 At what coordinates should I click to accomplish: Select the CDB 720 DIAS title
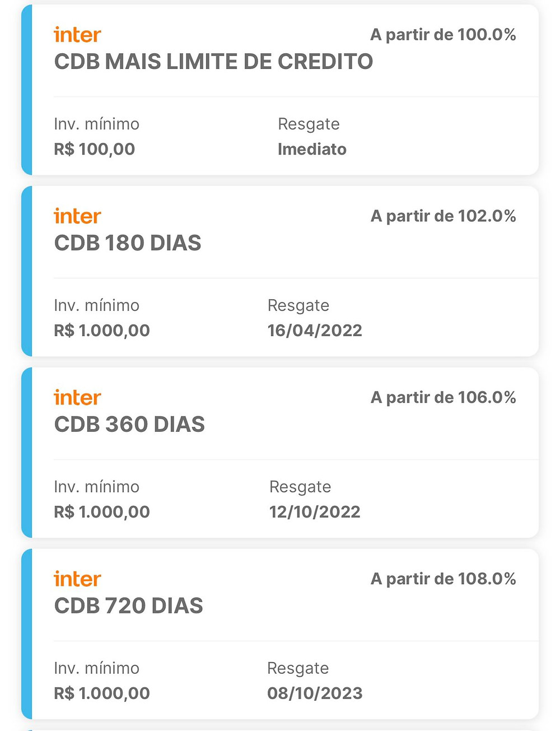[128, 606]
